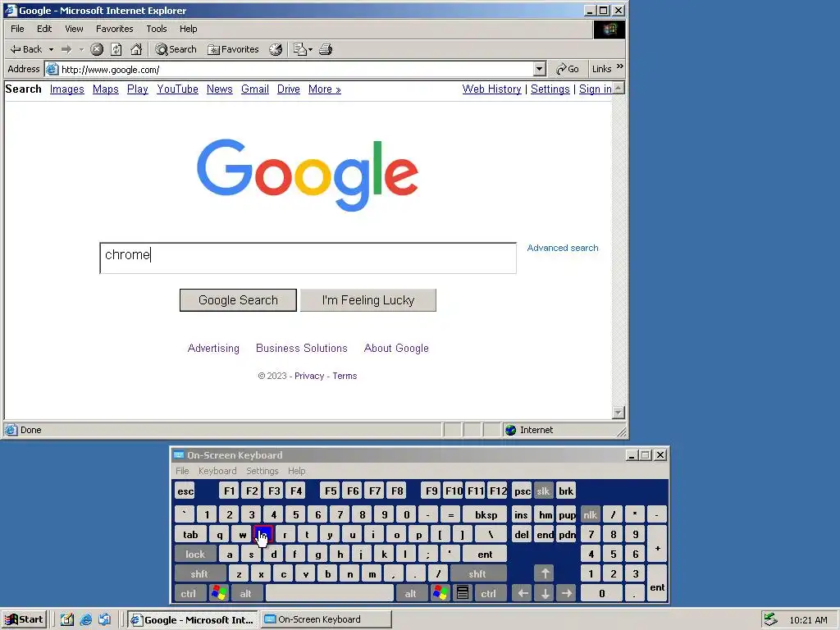Open the File menu in Internet Explorer
This screenshot has width=840, height=630.
(18, 29)
